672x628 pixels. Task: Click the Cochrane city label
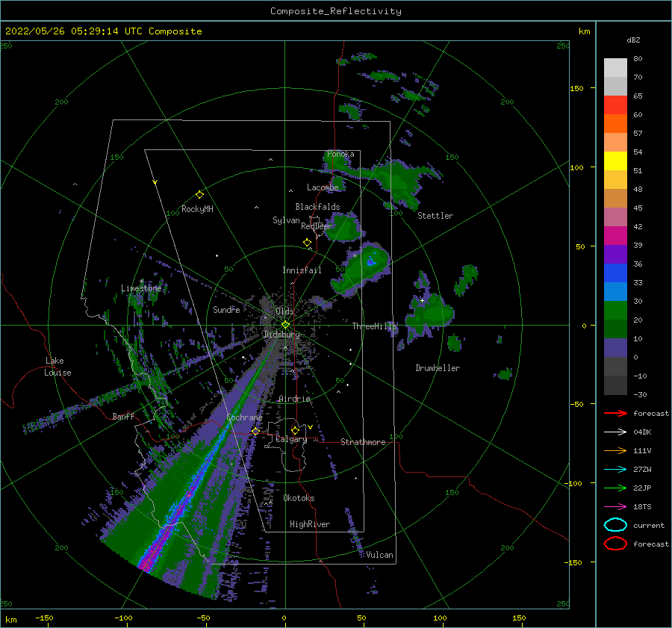[x=244, y=417]
